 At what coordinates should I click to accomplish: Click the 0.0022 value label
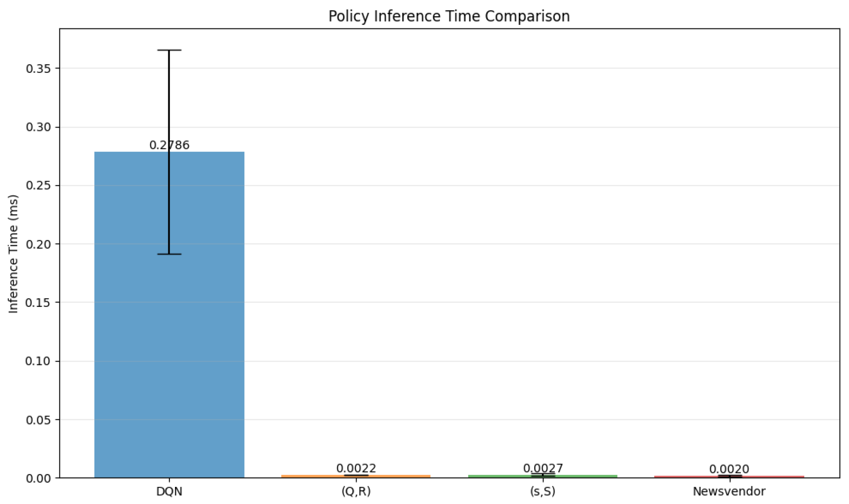tap(356, 468)
